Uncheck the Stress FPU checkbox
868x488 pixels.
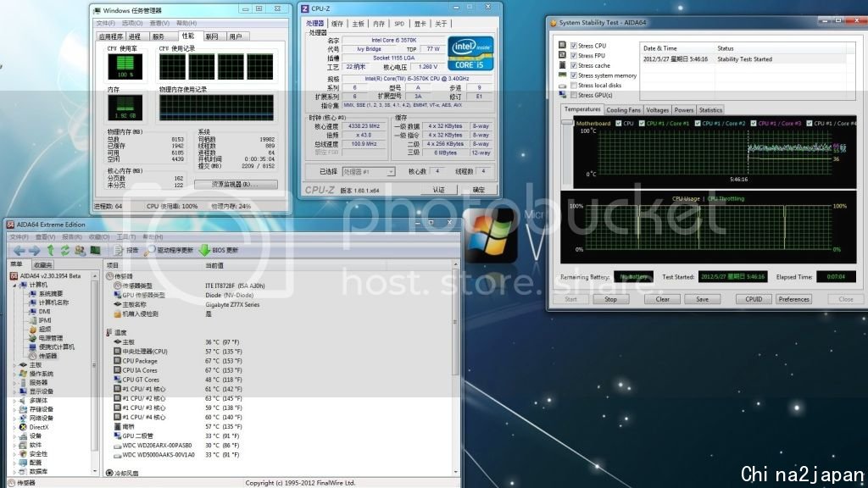tap(574, 56)
